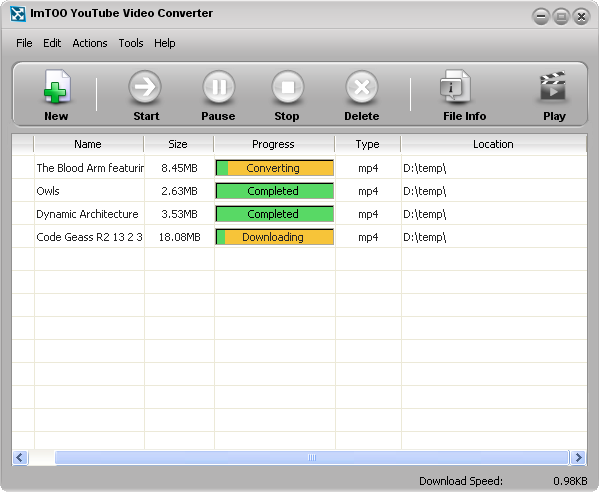Open the Edit menu

pyautogui.click(x=52, y=43)
